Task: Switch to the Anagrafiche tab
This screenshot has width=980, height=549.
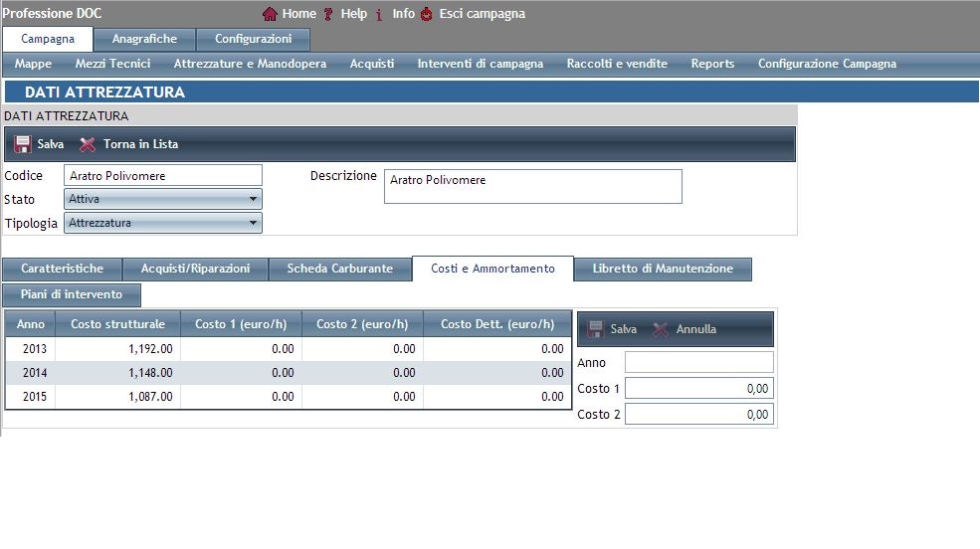Action: click(144, 39)
